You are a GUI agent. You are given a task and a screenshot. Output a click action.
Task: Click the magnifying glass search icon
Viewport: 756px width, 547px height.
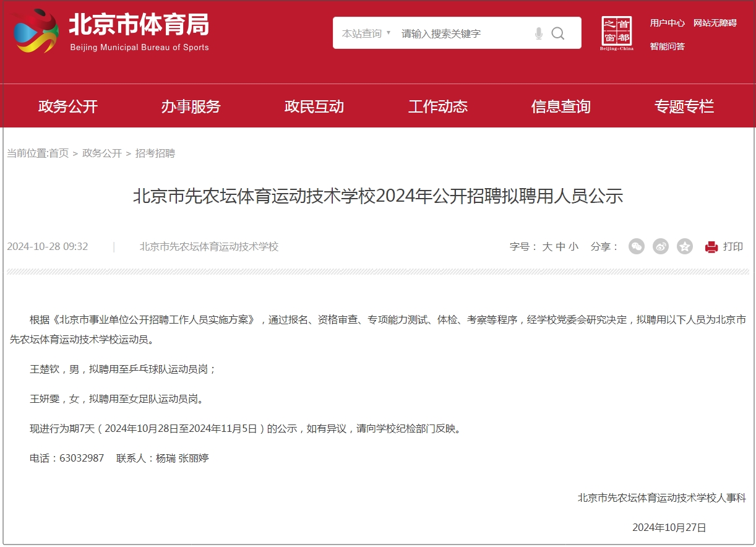pos(558,33)
